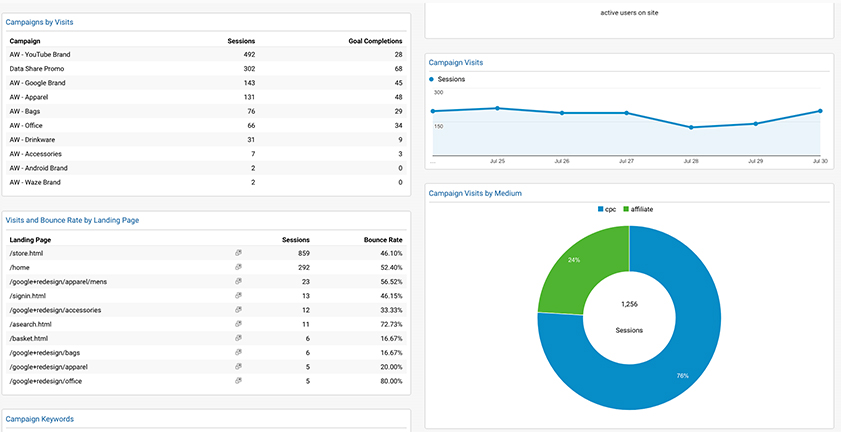Click the 80.00% bounce rate value
Image resolution: width=841 pixels, height=432 pixels.
pos(392,381)
